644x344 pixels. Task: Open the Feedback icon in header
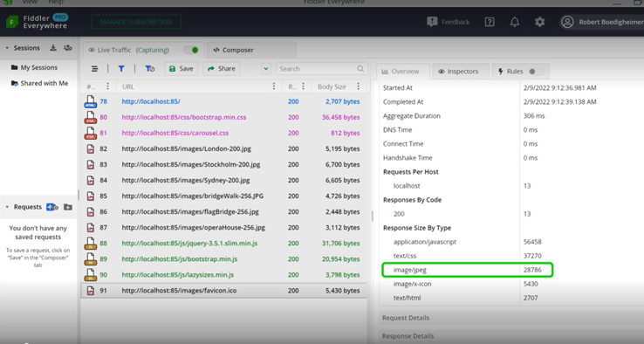click(432, 22)
